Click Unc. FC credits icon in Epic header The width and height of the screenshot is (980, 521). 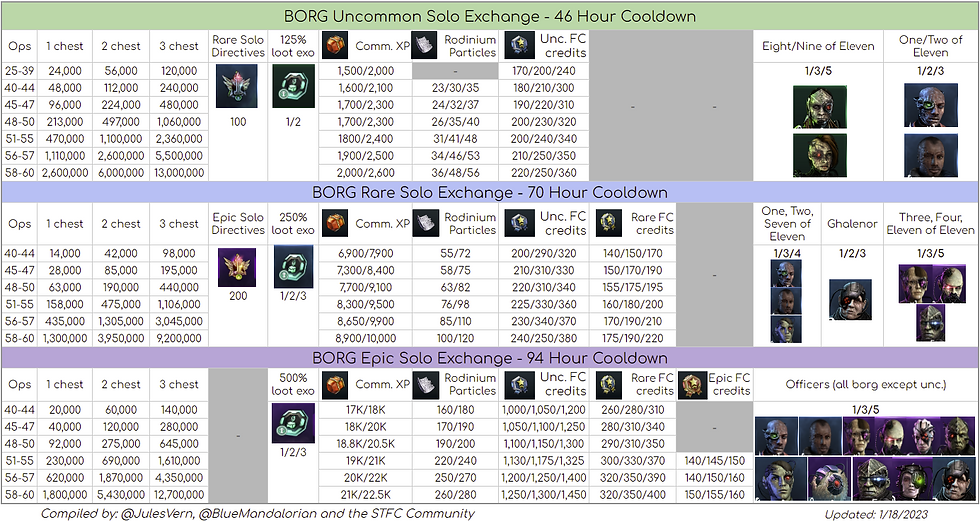click(516, 385)
